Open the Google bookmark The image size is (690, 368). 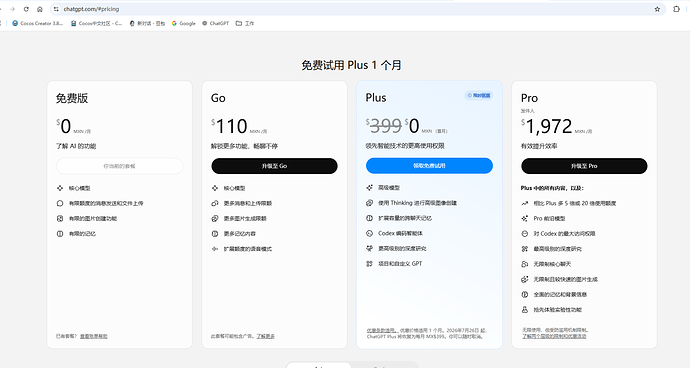(184, 23)
